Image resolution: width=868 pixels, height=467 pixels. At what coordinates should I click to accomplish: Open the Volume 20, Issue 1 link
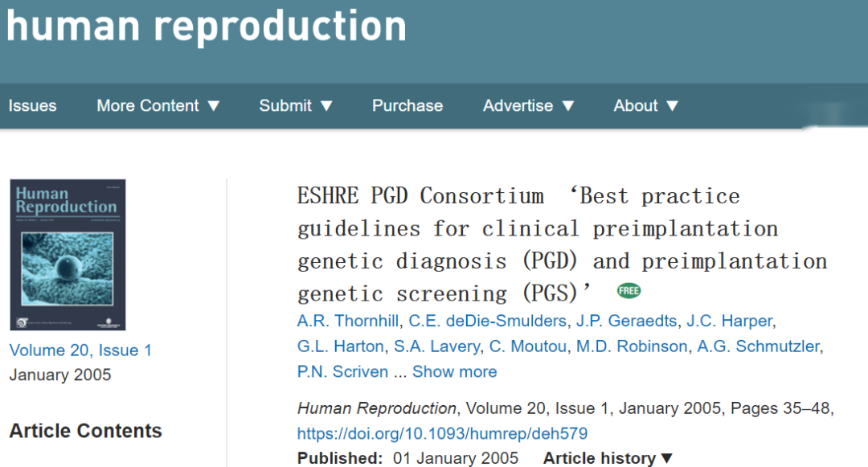point(80,350)
